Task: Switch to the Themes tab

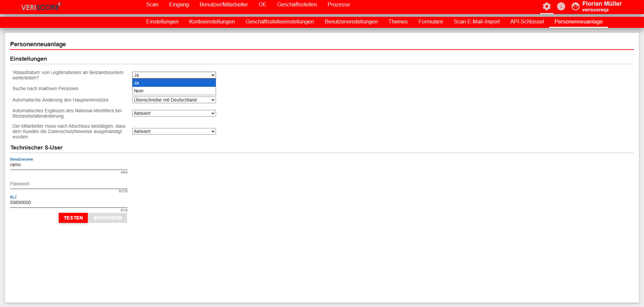Action: pos(398,21)
